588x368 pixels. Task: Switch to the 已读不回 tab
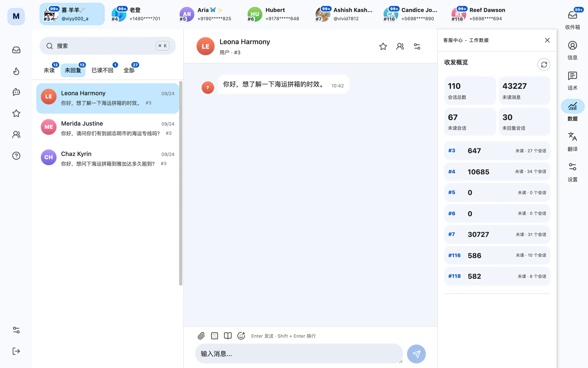[x=102, y=70]
